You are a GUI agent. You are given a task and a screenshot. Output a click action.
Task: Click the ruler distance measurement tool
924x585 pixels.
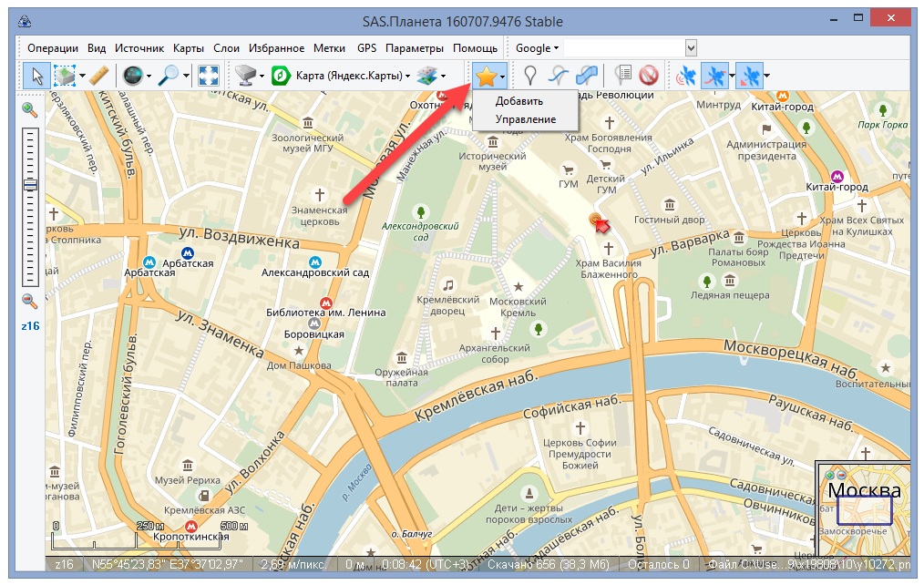click(100, 76)
